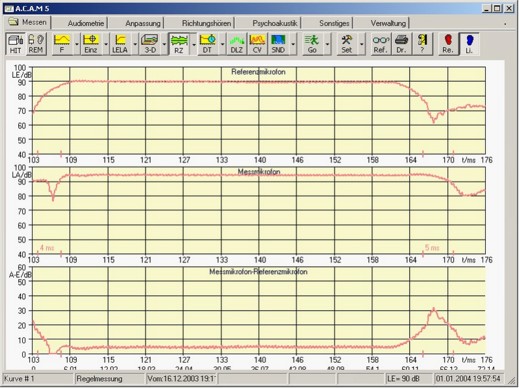Start measurement with the Go icon
The width and height of the screenshot is (519, 388).
(312, 44)
